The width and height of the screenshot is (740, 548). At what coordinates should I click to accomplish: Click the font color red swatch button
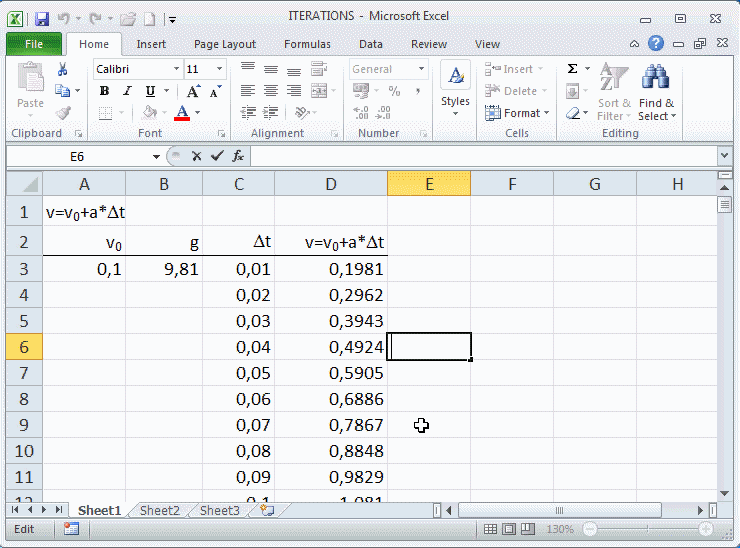pyautogui.click(x=182, y=113)
